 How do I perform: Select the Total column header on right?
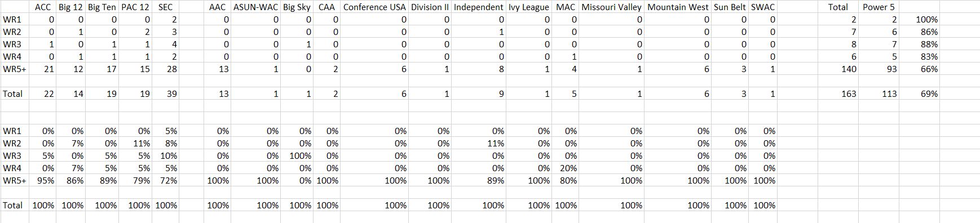tap(838, 7)
